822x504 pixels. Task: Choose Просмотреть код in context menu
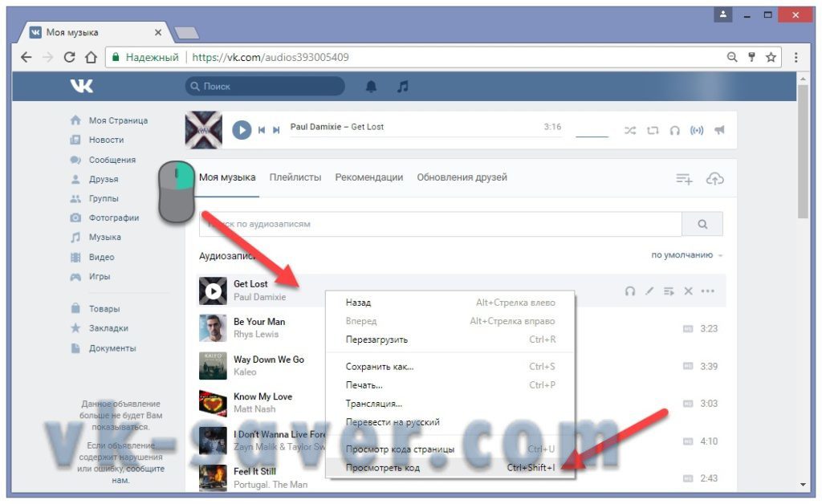[x=450, y=468]
